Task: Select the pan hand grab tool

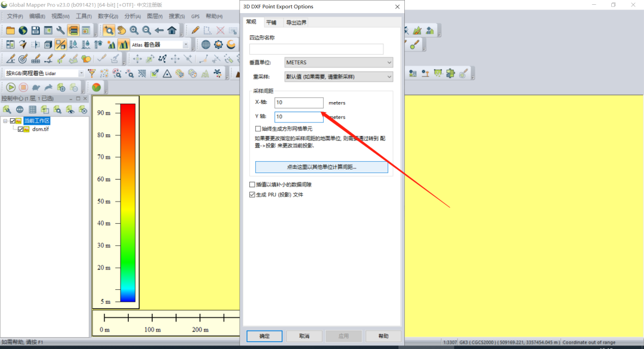Action: tap(122, 30)
